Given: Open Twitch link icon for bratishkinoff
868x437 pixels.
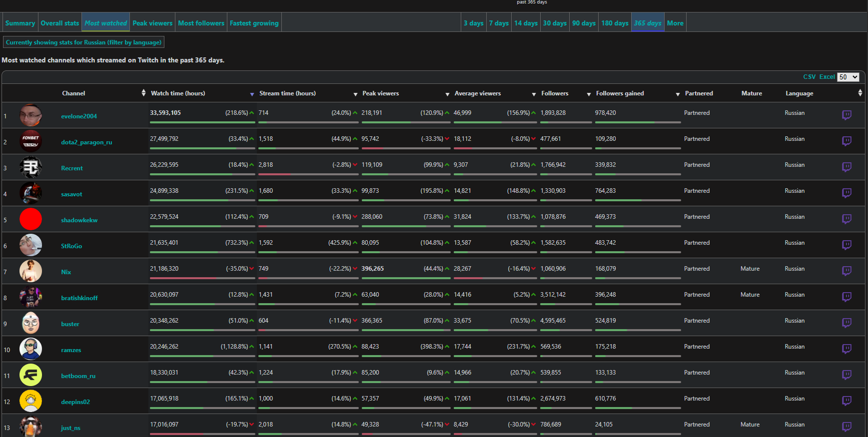Looking at the screenshot, I should click(847, 297).
